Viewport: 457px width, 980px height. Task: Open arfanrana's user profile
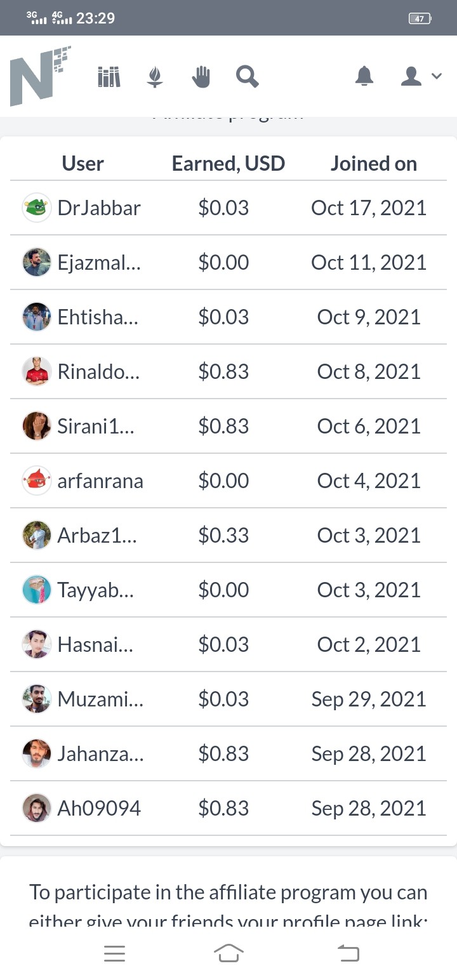pos(100,481)
